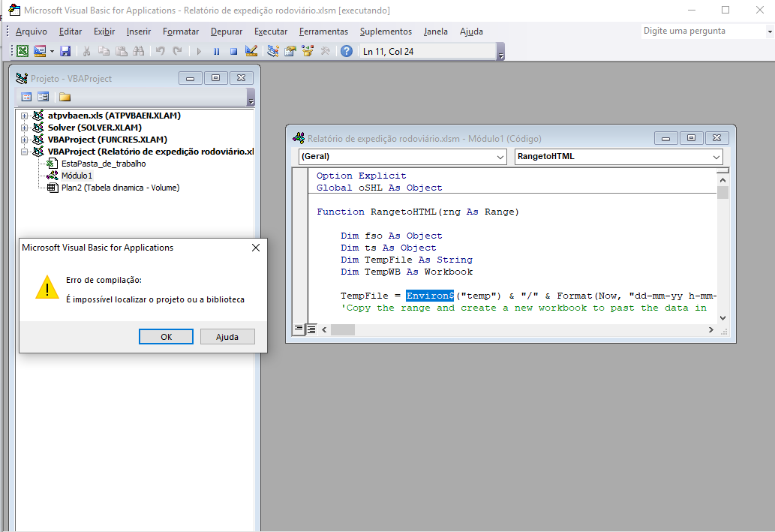The height and width of the screenshot is (532, 775).
Task: Click the View Microsoft Excel icon
Action: [x=23, y=51]
